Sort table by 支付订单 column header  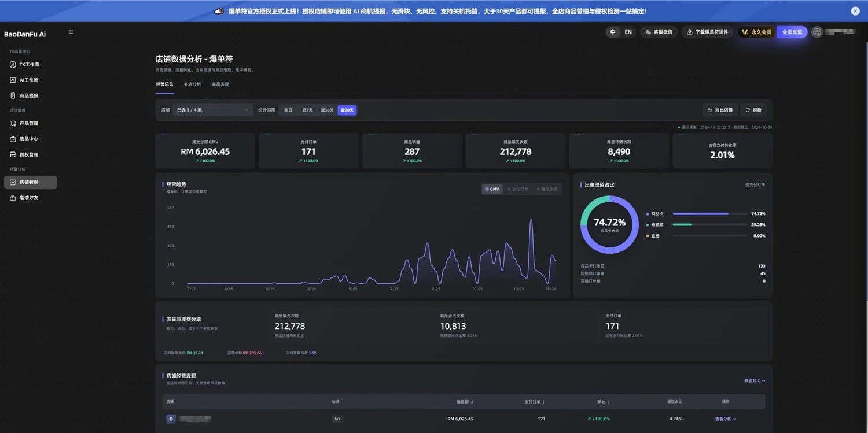(x=535, y=402)
